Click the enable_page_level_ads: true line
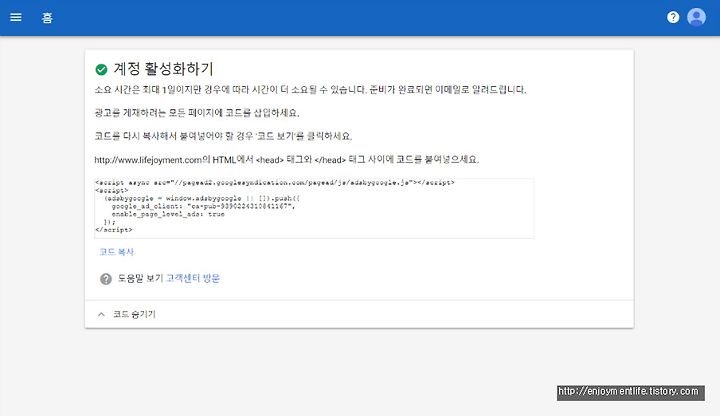The height and width of the screenshot is (416, 720). tap(168, 214)
